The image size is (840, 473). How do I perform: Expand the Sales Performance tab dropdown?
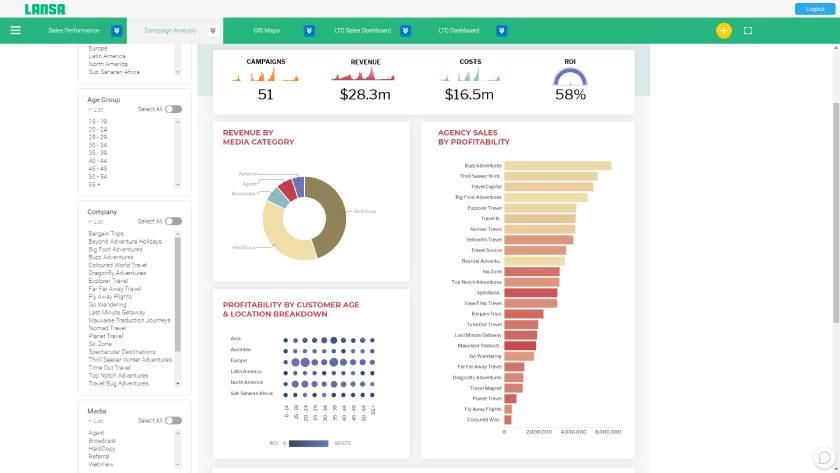click(116, 31)
